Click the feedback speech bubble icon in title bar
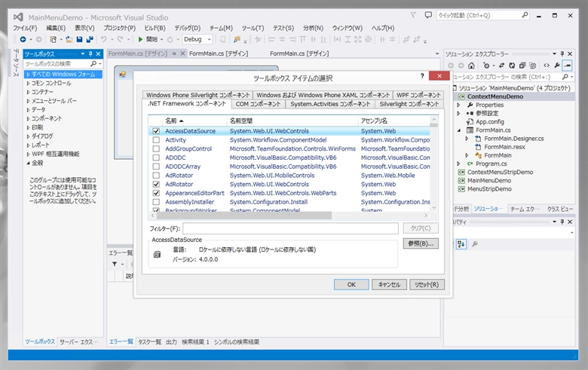Image resolution: width=588 pixels, height=370 pixels. (x=428, y=15)
